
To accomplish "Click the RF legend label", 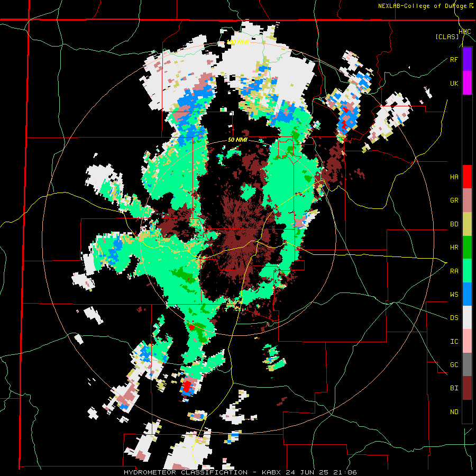I will tap(454, 59).
